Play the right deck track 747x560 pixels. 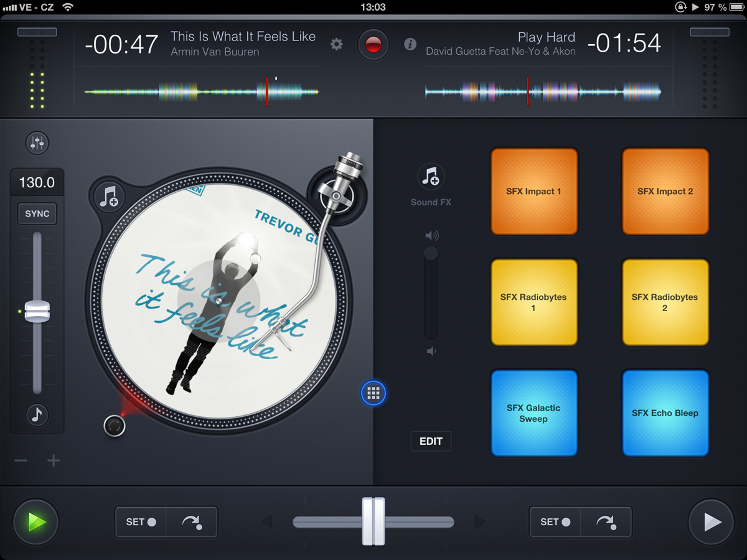pos(712,522)
